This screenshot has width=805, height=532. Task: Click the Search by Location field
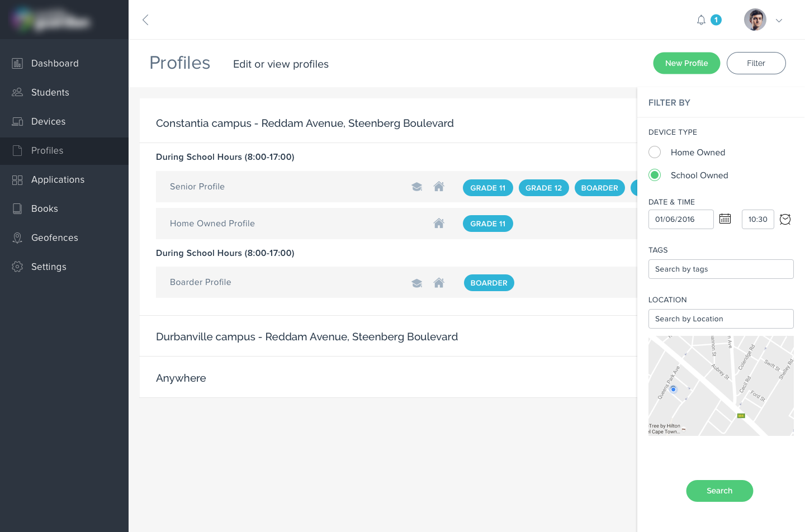pos(721,319)
